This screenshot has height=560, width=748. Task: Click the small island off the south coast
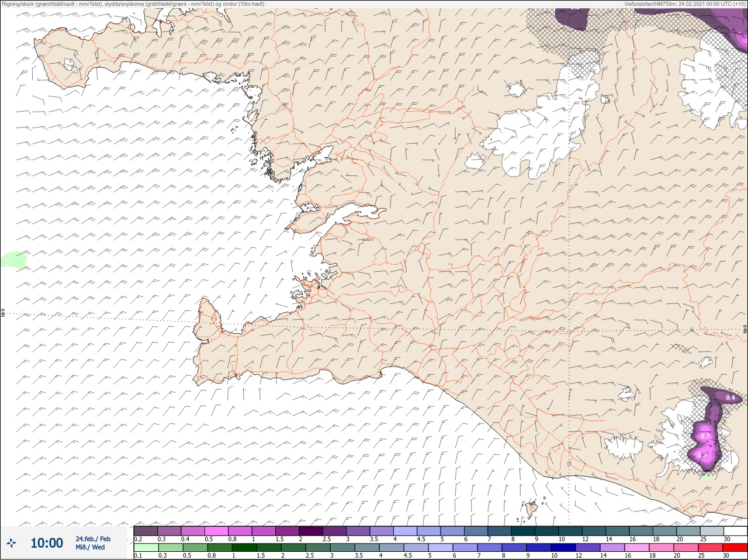pos(532,509)
